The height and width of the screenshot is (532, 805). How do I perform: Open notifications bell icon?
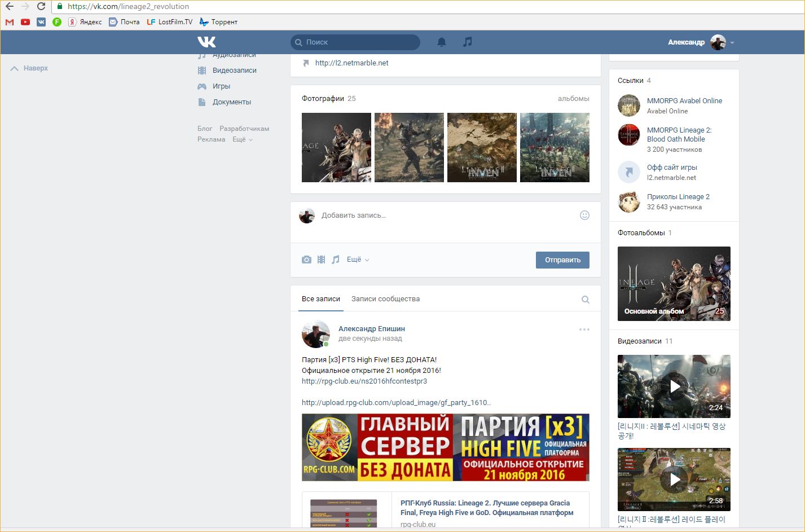point(442,42)
